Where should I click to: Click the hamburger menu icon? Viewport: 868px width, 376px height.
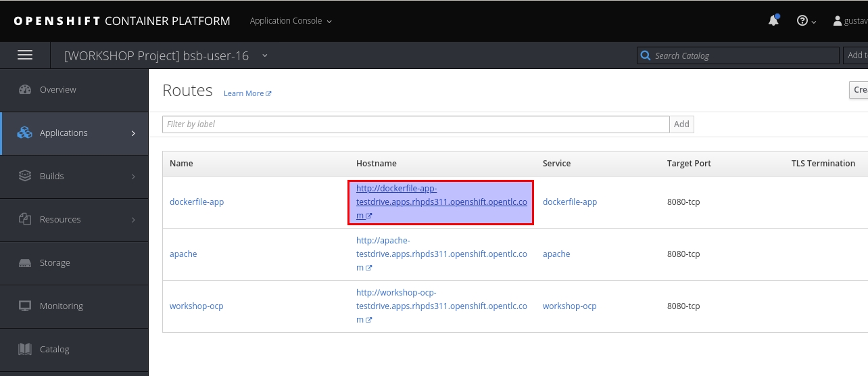[x=25, y=55]
